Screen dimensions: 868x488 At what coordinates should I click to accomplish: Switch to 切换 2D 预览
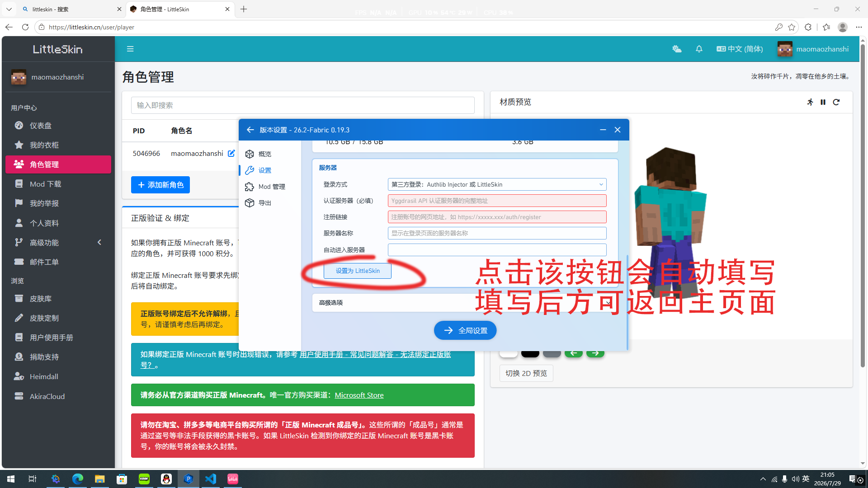pos(526,373)
